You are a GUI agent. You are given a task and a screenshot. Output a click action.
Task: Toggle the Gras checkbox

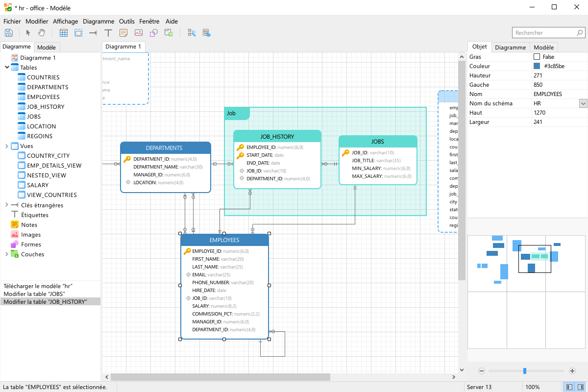[x=537, y=57]
